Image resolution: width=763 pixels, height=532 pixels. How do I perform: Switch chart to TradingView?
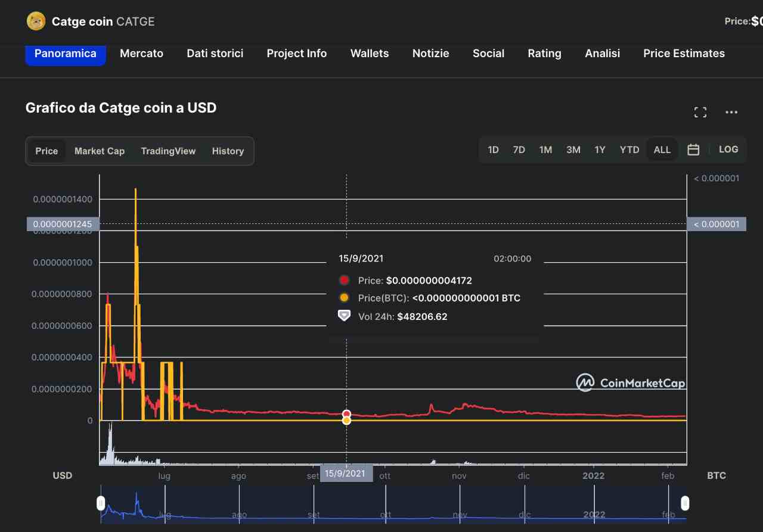[x=168, y=151]
